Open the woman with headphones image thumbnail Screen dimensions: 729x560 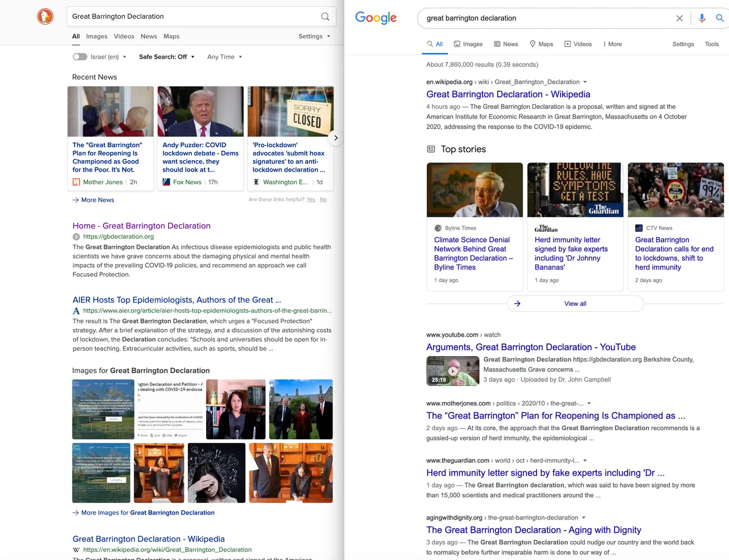pyautogui.click(x=236, y=410)
